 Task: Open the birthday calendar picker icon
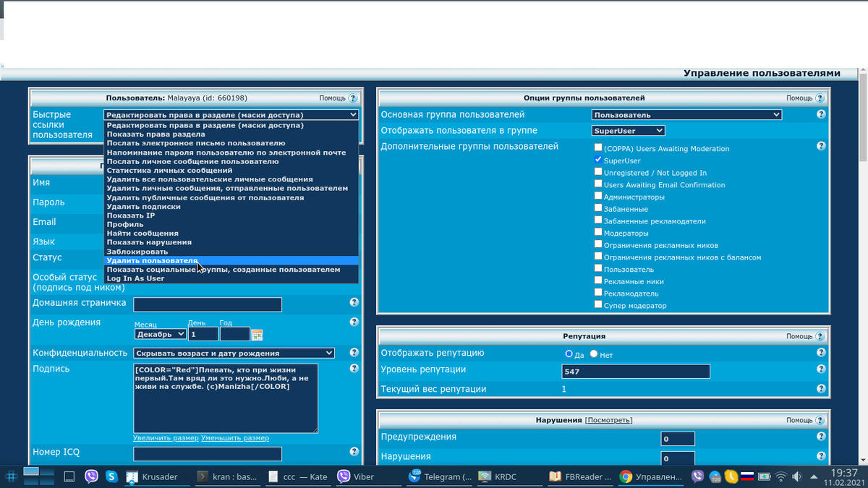pyautogui.click(x=257, y=335)
